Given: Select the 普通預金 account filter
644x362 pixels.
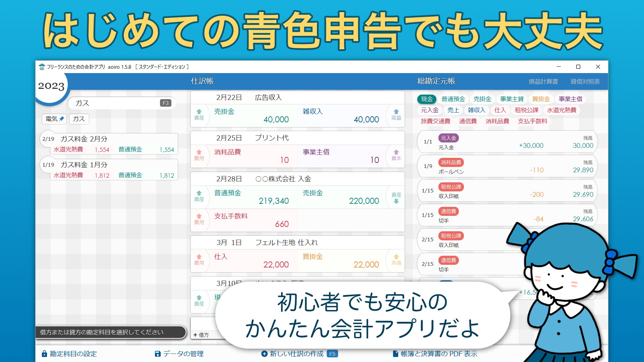Looking at the screenshot, I should coord(453,99).
